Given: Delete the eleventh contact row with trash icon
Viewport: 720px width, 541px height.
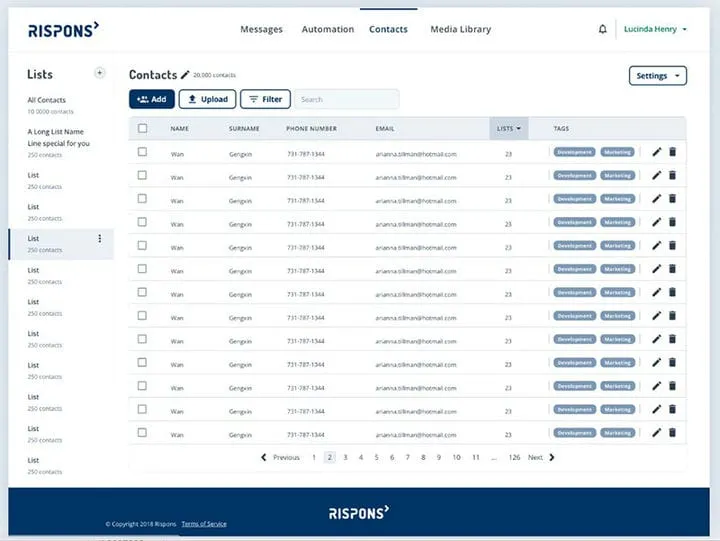Looking at the screenshot, I should coord(672,386).
